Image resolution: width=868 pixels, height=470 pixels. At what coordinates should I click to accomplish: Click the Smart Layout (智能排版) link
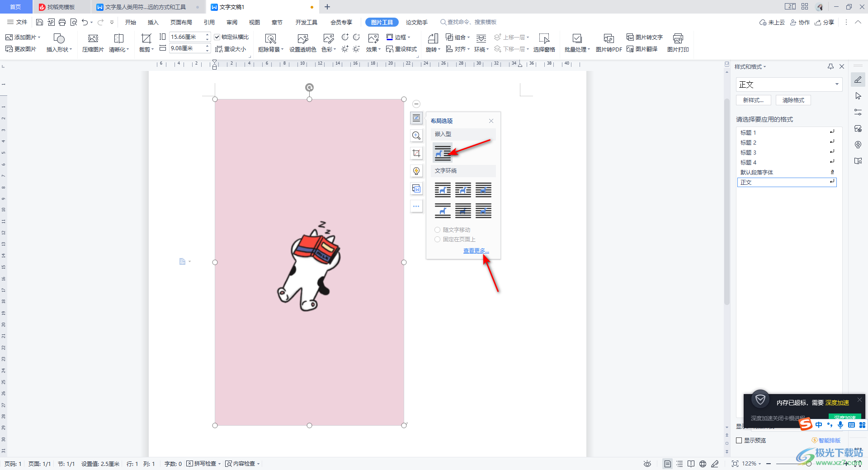point(826,440)
